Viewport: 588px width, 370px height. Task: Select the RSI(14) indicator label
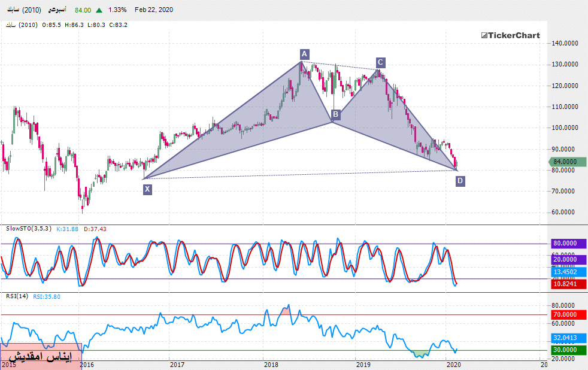[x=17, y=296]
